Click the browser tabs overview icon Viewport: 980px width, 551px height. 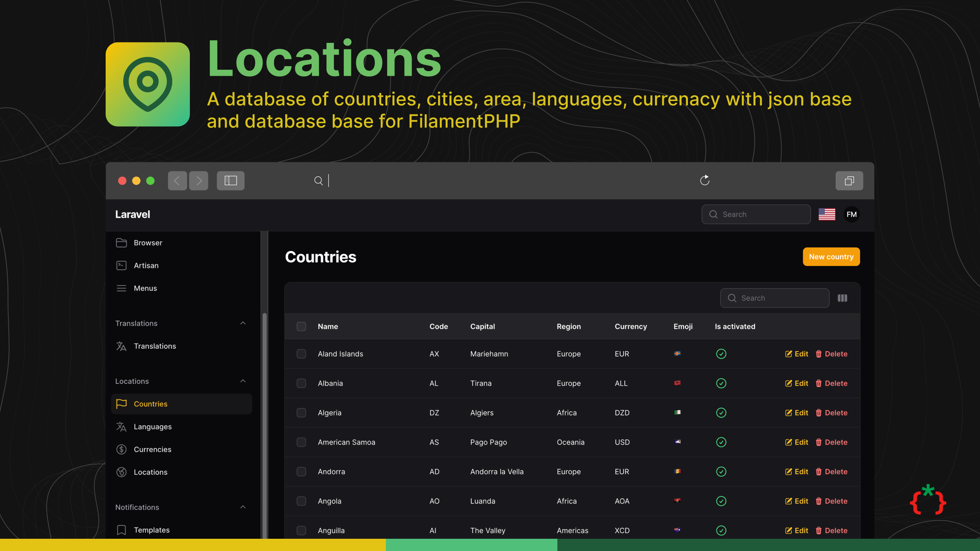point(849,181)
